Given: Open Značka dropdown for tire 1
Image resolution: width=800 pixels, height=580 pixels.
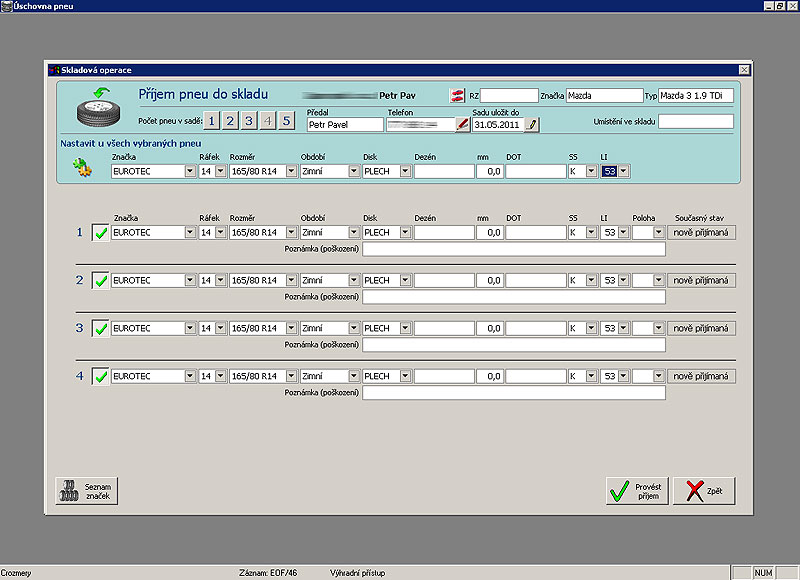Looking at the screenshot, I should click(x=190, y=233).
